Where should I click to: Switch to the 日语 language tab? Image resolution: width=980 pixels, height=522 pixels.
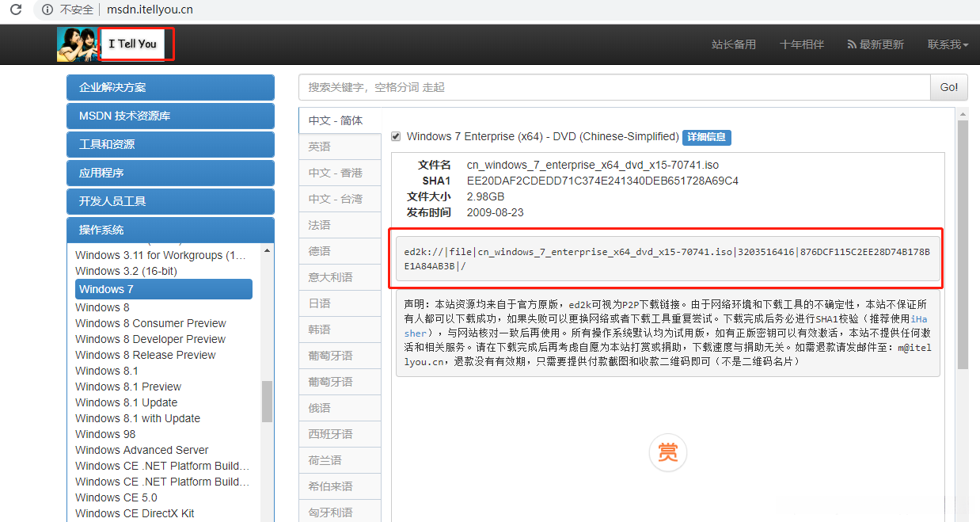[x=340, y=303]
